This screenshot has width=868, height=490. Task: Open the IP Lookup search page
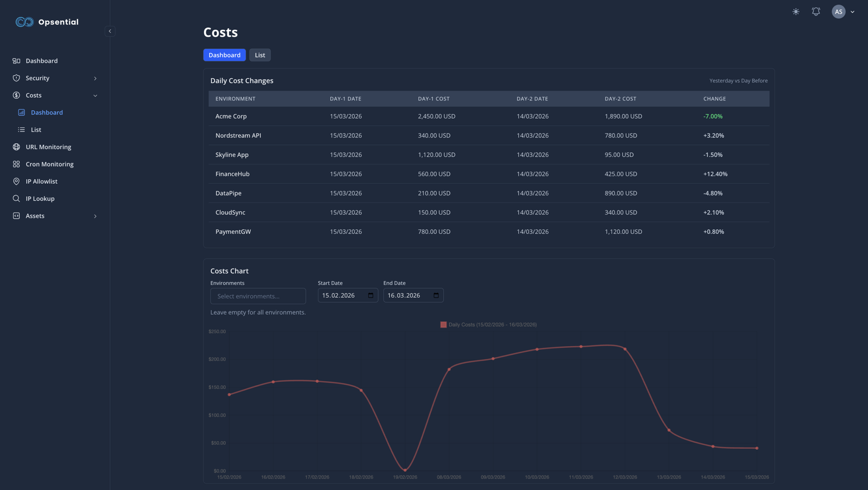[40, 199]
